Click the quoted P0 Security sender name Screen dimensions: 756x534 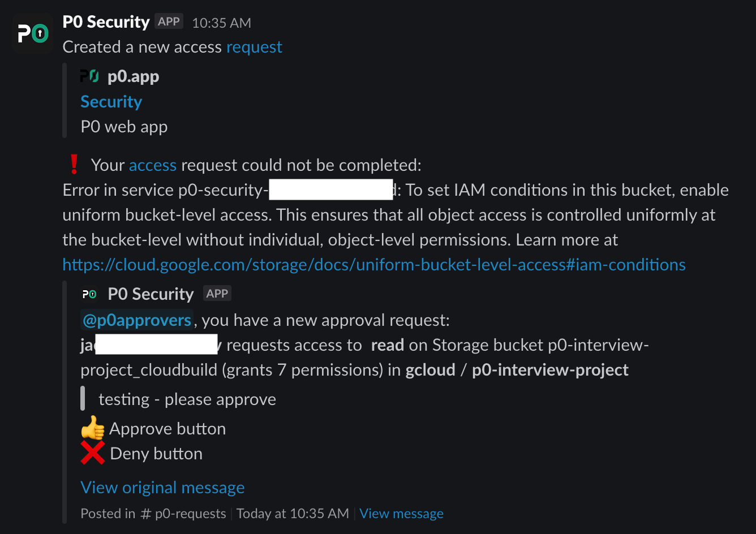click(151, 294)
